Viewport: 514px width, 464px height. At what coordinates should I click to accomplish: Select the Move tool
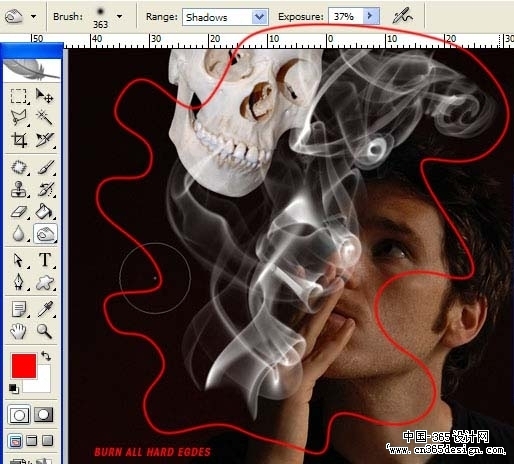(44, 96)
